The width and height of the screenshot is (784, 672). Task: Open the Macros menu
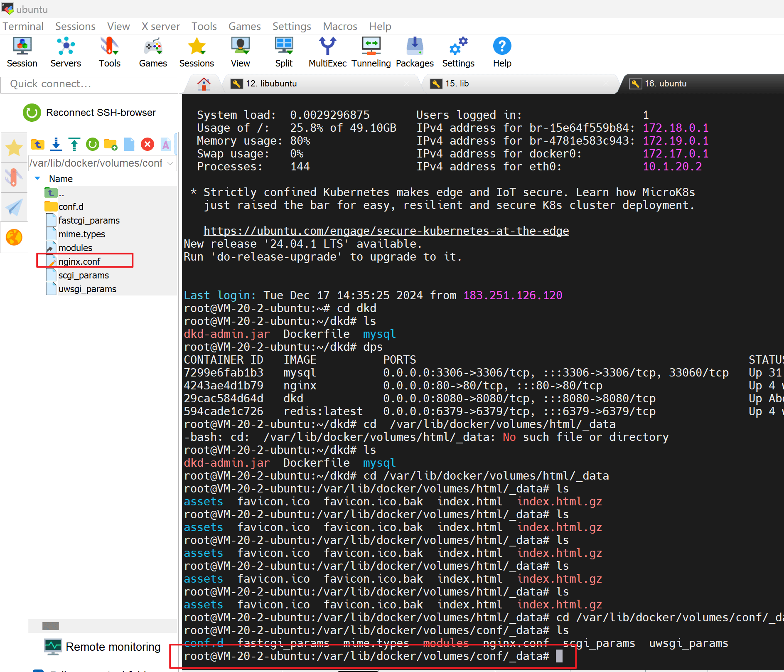[340, 26]
